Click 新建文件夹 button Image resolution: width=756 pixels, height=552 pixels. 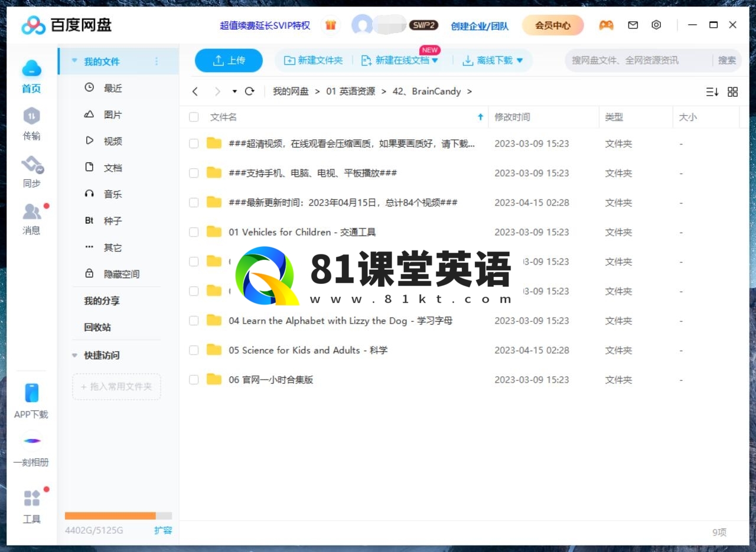click(313, 60)
